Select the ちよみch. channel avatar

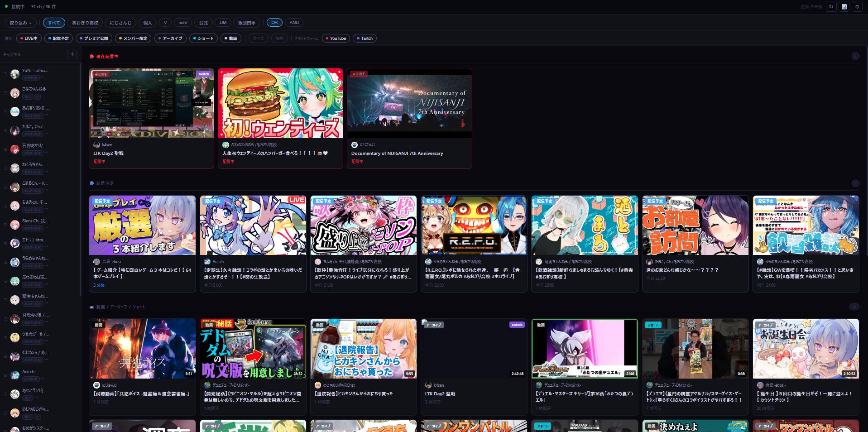coord(15,206)
